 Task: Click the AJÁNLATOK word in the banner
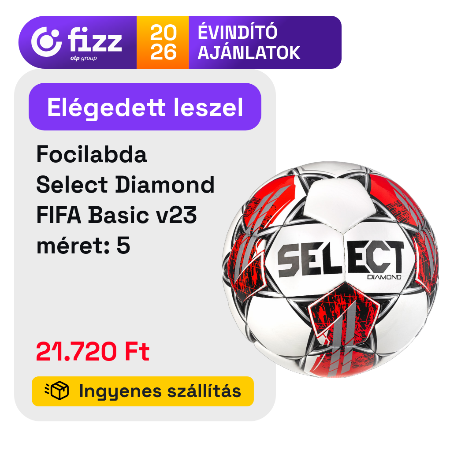(x=249, y=52)
